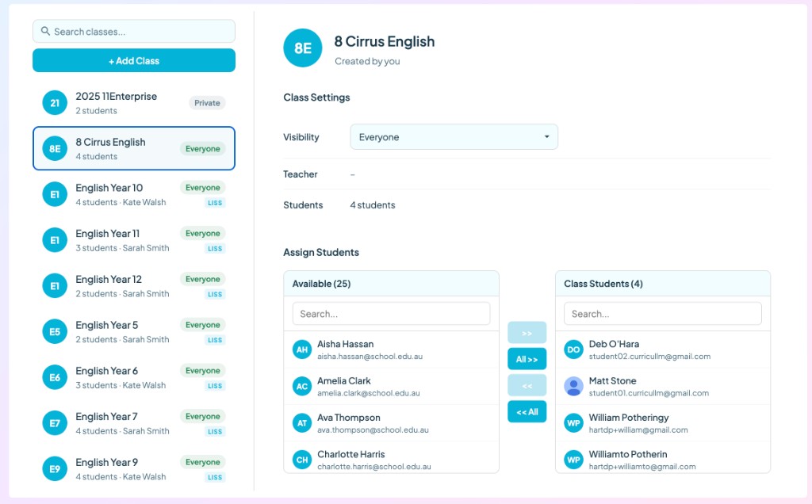Click the << transfer button
This screenshot has height=504, width=812.
pyautogui.click(x=527, y=385)
